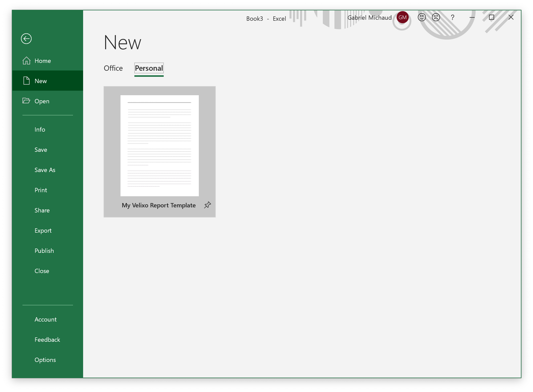Click the back arrow to exit Backstage
Viewport: 533px width, 392px height.
click(x=26, y=39)
